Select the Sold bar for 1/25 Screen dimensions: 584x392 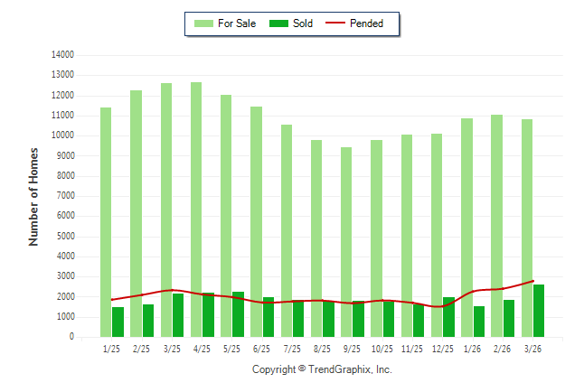click(x=118, y=322)
